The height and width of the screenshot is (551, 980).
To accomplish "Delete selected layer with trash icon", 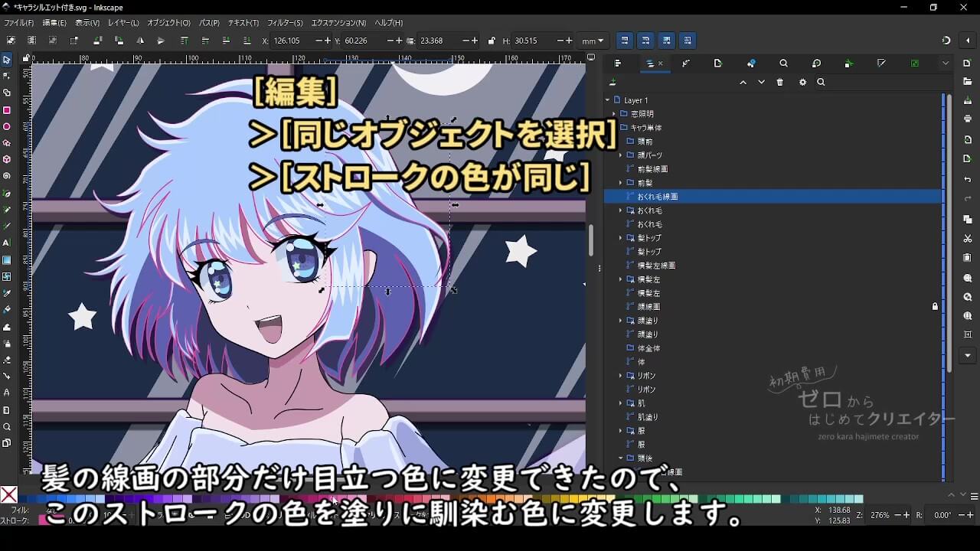I will point(780,83).
